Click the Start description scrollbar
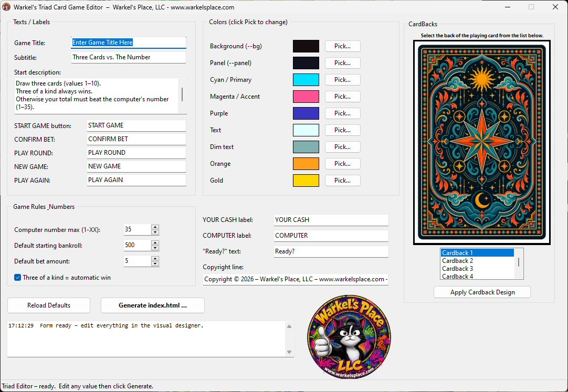Viewport: 568px width, 392px height. pos(182,96)
